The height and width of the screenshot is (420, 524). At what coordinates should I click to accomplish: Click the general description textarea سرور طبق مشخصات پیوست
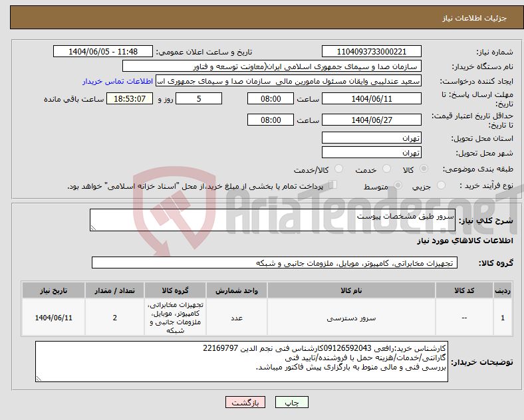[273, 220]
